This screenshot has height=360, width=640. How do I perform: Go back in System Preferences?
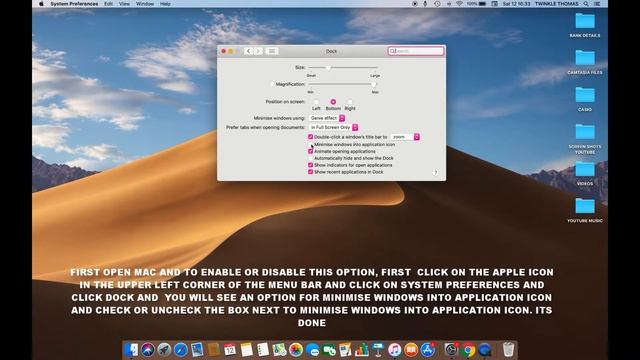pos(248,51)
